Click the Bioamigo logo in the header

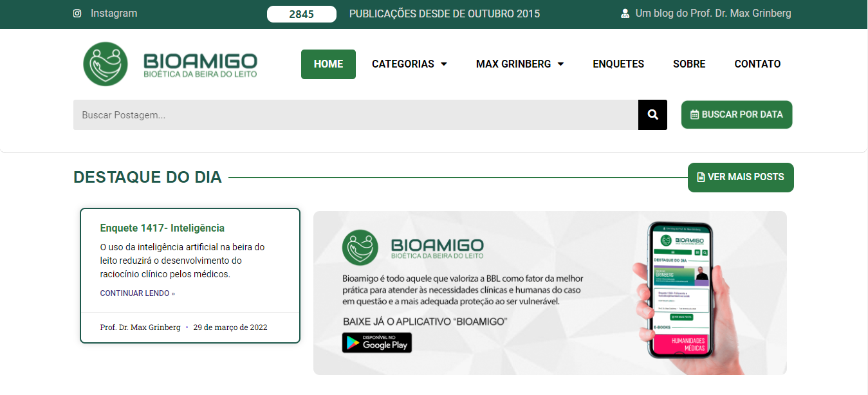[x=171, y=64]
